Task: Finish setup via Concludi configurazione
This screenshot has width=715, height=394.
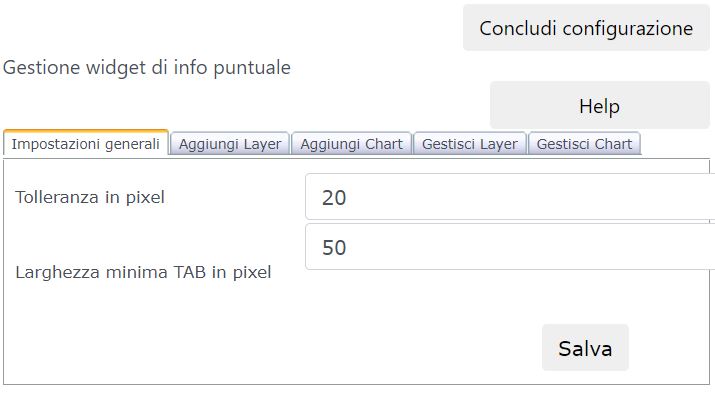Action: point(586,28)
